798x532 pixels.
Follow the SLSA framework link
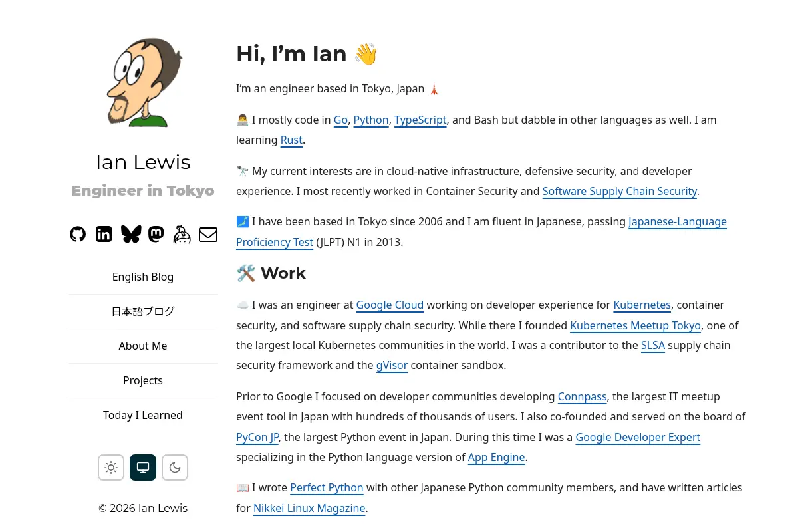tap(653, 346)
